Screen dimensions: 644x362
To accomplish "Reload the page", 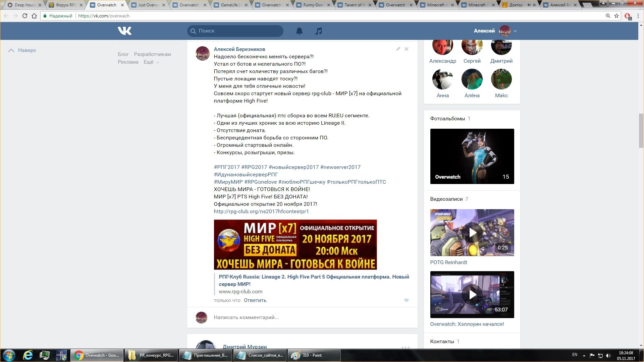I will 24,16.
